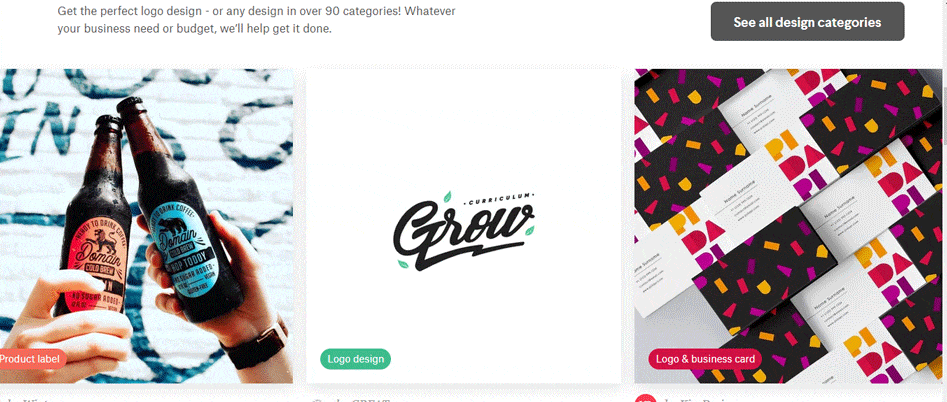Click the blue Domain Hop Toddy bottle label
Viewport: 947px width, 402px height.
click(179, 246)
